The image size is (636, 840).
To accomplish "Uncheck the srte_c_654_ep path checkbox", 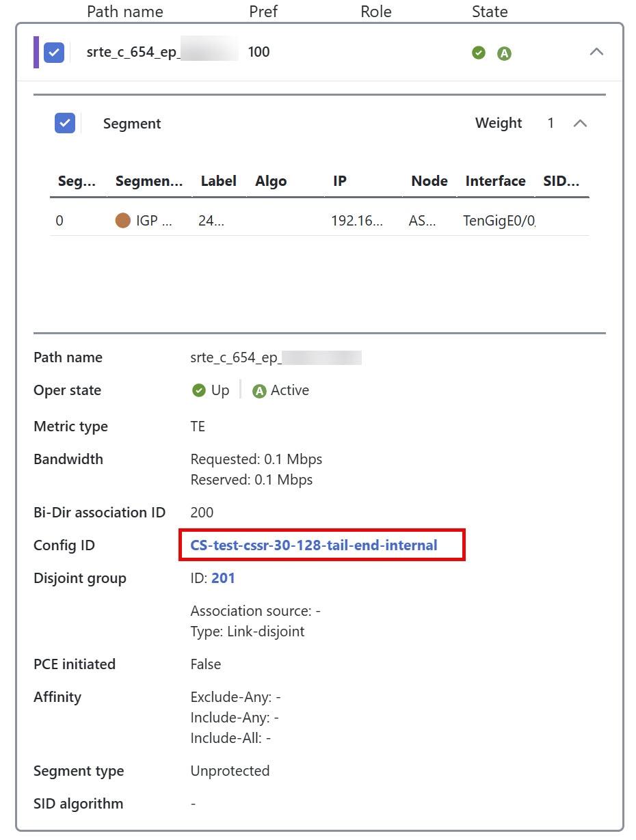I will tap(53, 52).
